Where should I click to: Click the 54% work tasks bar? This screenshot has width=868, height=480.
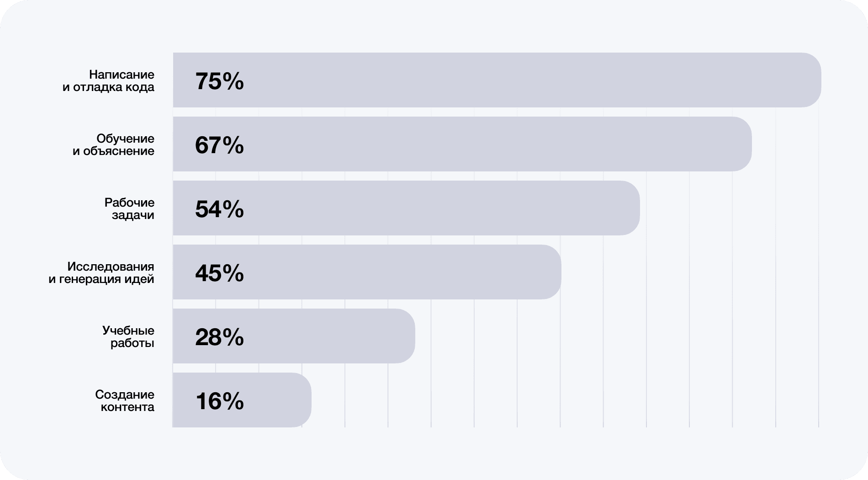406,208
